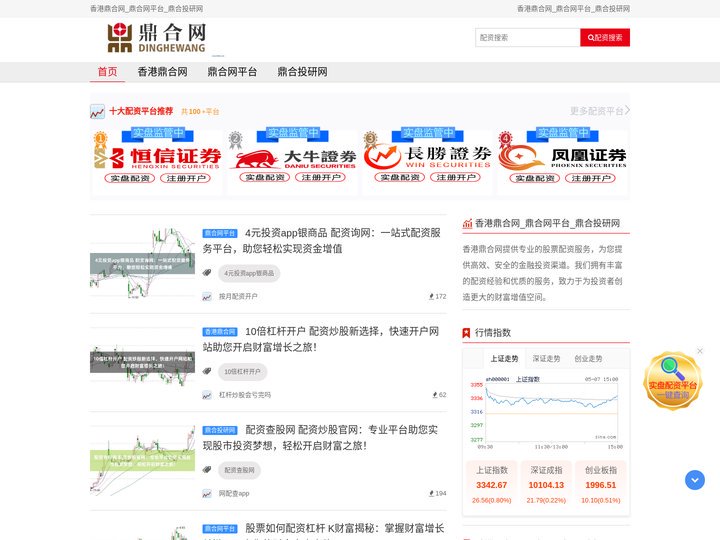This screenshot has height=540, width=720.
Task: Click the gold 实盘配资平台 一键查询 badge
Action: (x=673, y=381)
